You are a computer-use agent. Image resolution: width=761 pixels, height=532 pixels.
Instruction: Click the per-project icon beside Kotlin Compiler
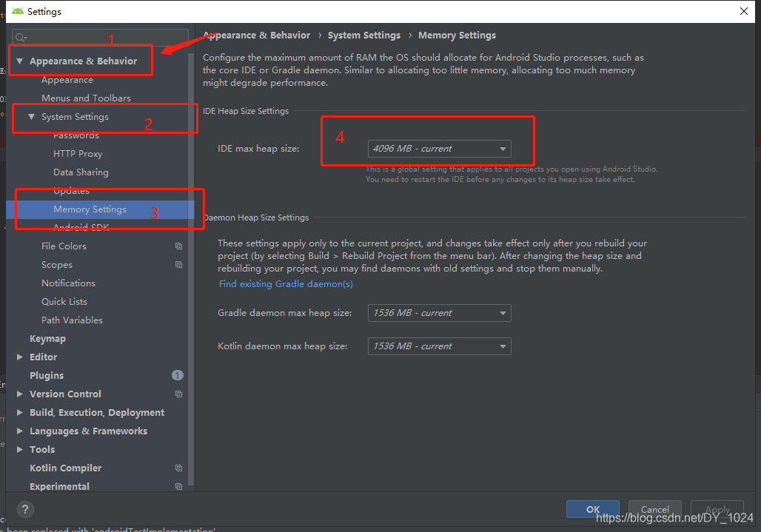(178, 468)
